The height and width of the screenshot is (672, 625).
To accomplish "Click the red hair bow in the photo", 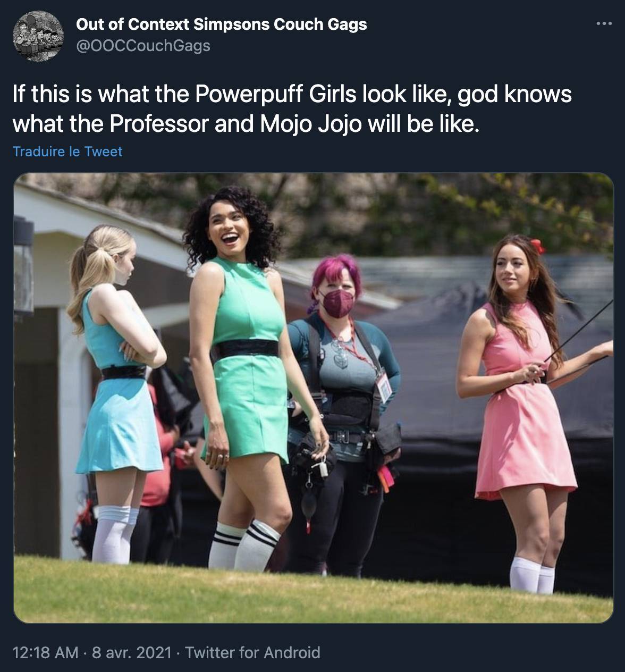I will pyautogui.click(x=537, y=246).
